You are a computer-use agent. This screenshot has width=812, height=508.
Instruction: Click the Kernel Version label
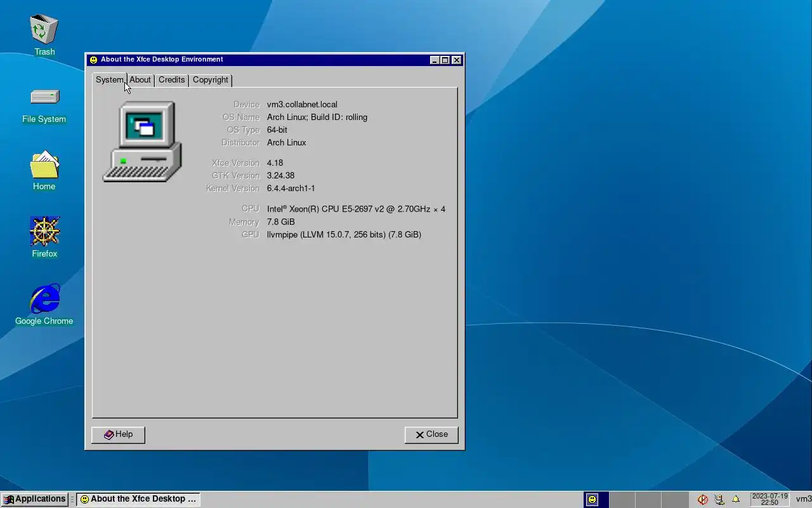coord(233,188)
